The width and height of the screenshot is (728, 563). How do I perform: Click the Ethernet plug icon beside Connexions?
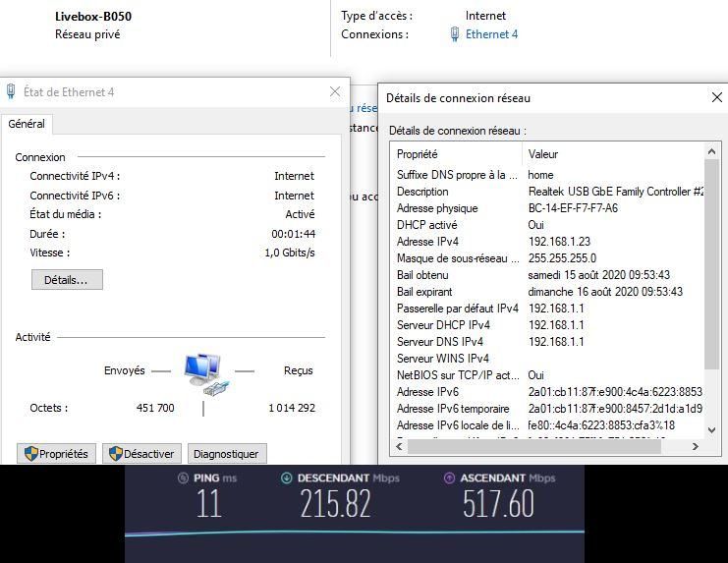pyautogui.click(x=455, y=34)
